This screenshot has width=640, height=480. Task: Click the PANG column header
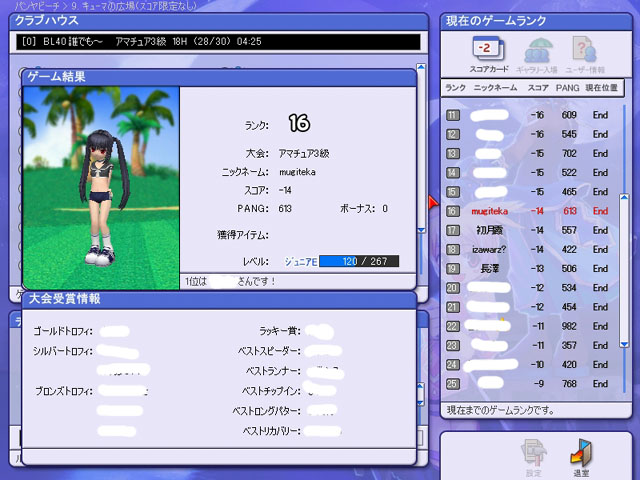click(x=567, y=88)
